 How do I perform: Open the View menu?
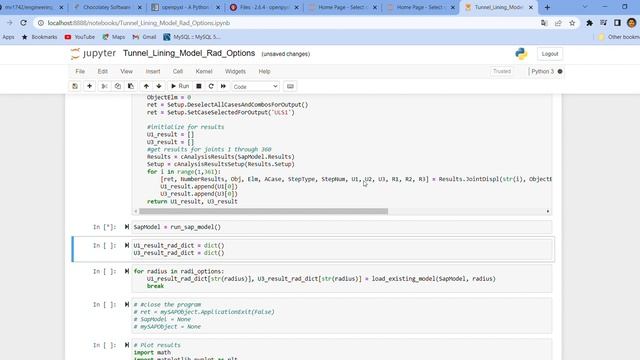point(127,71)
